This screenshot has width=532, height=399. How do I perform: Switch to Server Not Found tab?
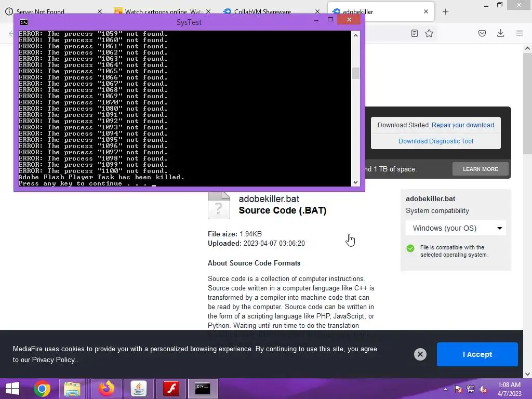pyautogui.click(x=54, y=12)
